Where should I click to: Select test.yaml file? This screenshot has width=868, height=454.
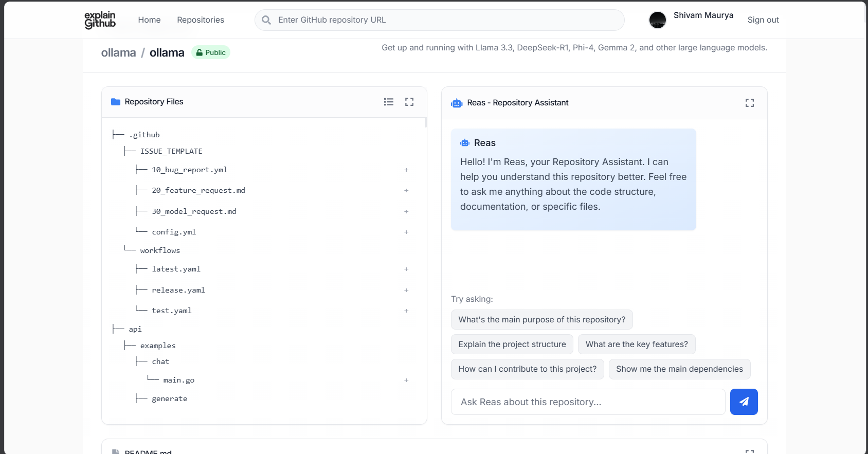click(172, 311)
